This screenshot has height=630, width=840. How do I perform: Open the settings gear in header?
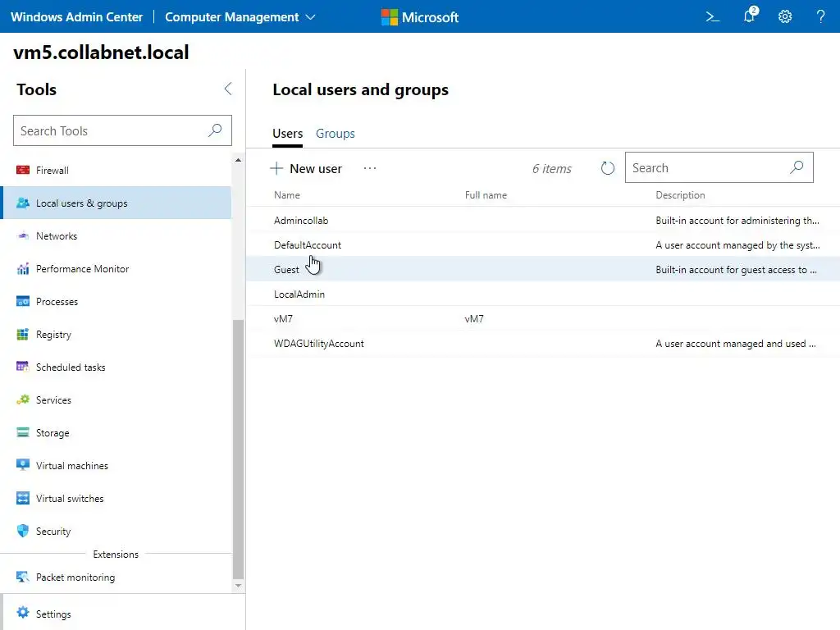pyautogui.click(x=785, y=16)
